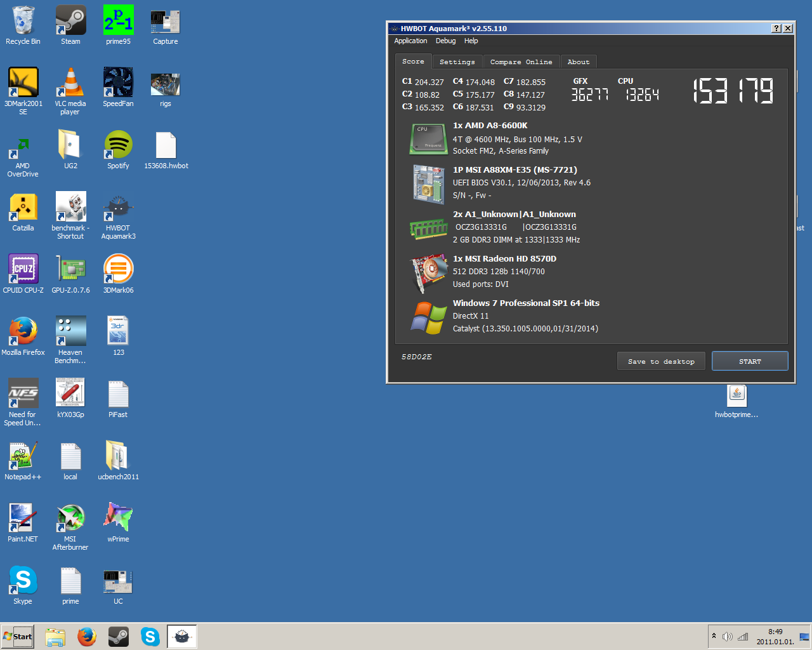The image size is (812, 650).
Task: Open Firefox from the taskbar
Action: 87,637
